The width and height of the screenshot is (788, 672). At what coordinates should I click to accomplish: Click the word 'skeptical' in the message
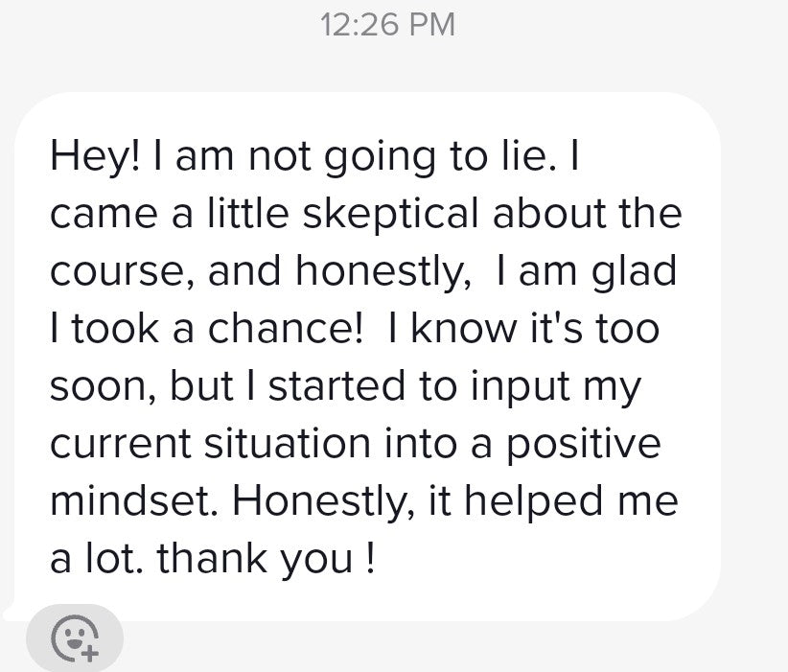390,215
